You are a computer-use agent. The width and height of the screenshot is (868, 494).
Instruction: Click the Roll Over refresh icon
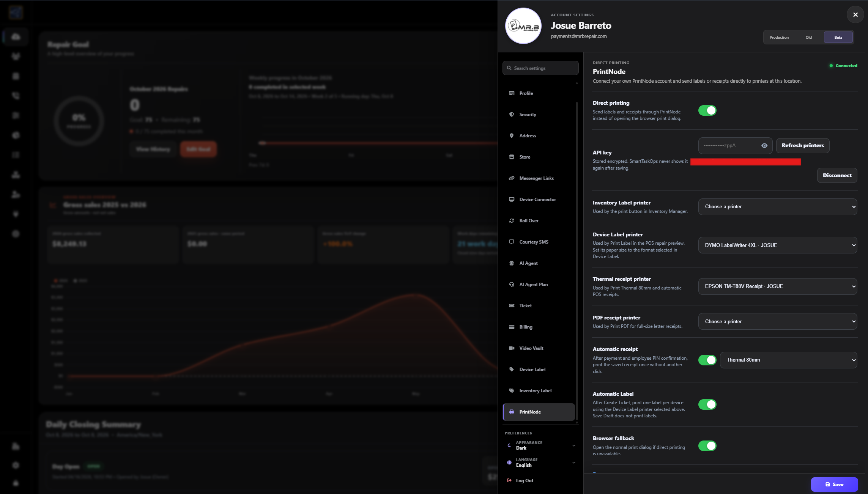click(x=512, y=221)
